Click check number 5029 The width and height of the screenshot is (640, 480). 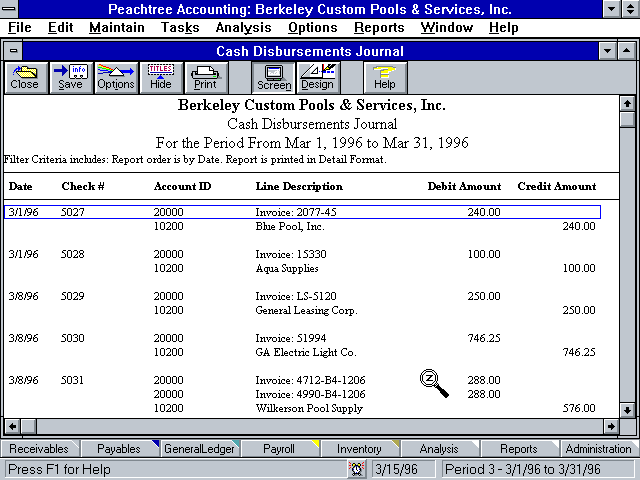(x=73, y=296)
